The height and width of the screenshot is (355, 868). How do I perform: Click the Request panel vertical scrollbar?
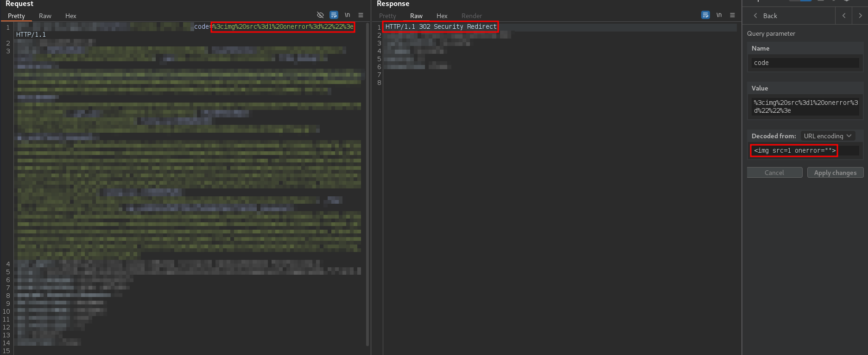click(367, 184)
